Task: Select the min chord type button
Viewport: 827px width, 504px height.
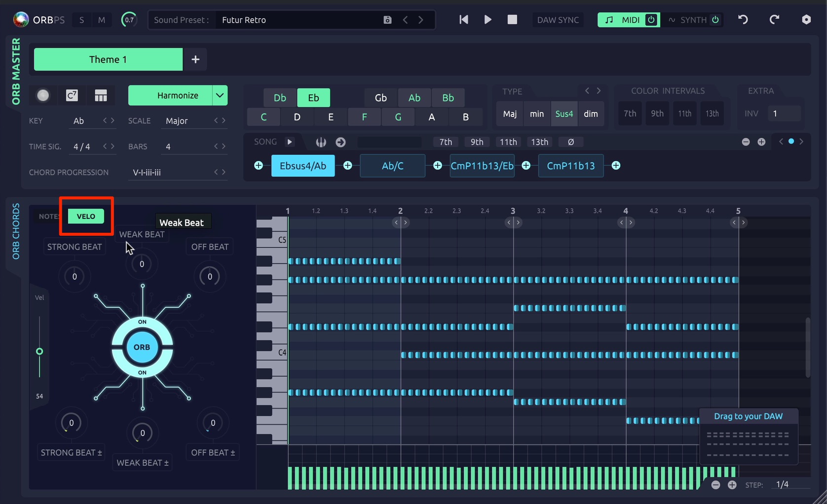Action: pyautogui.click(x=537, y=113)
